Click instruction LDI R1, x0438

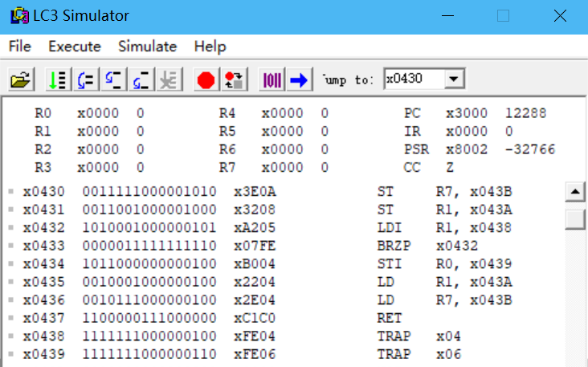coord(444,227)
